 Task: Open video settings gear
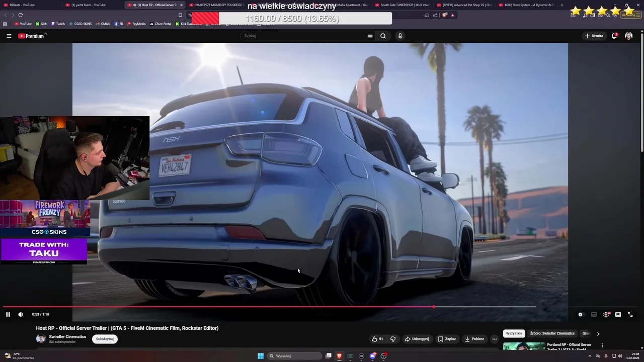click(606, 314)
